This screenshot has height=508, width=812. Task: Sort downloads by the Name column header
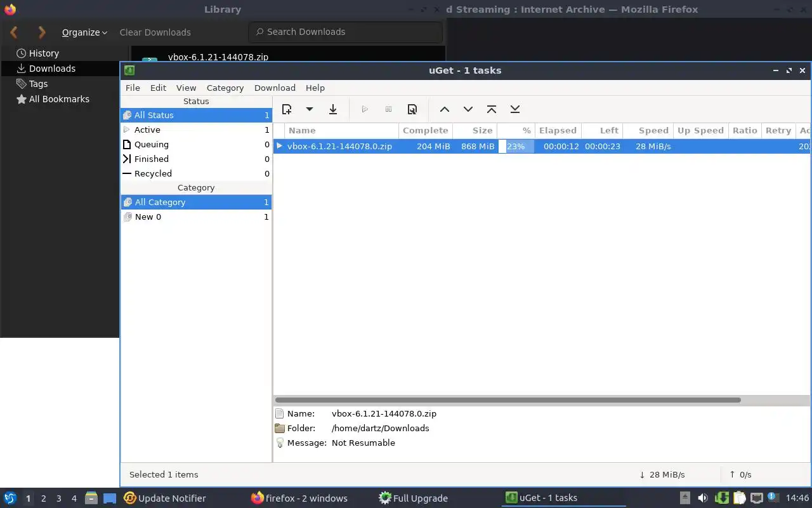click(341, 130)
